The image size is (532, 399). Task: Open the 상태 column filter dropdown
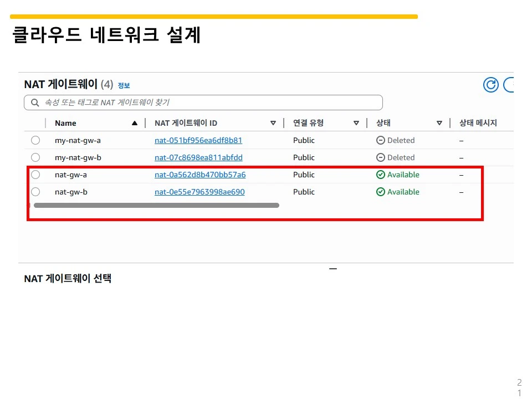[x=439, y=122]
